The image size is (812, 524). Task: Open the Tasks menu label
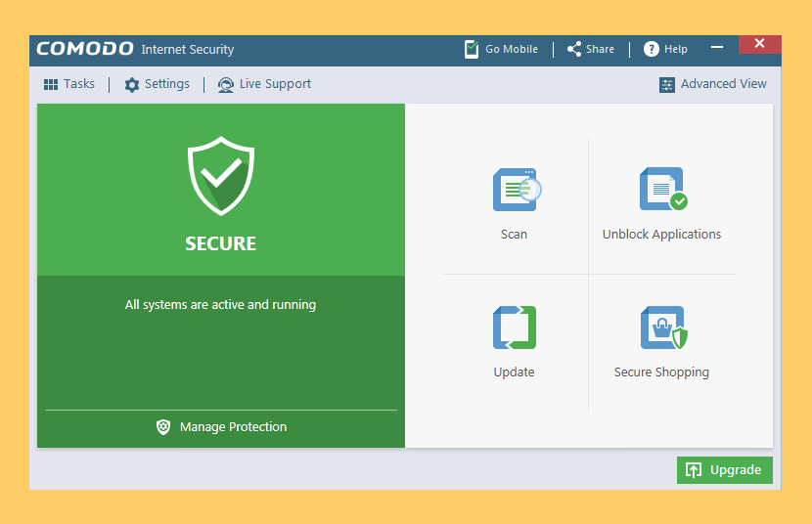point(79,84)
